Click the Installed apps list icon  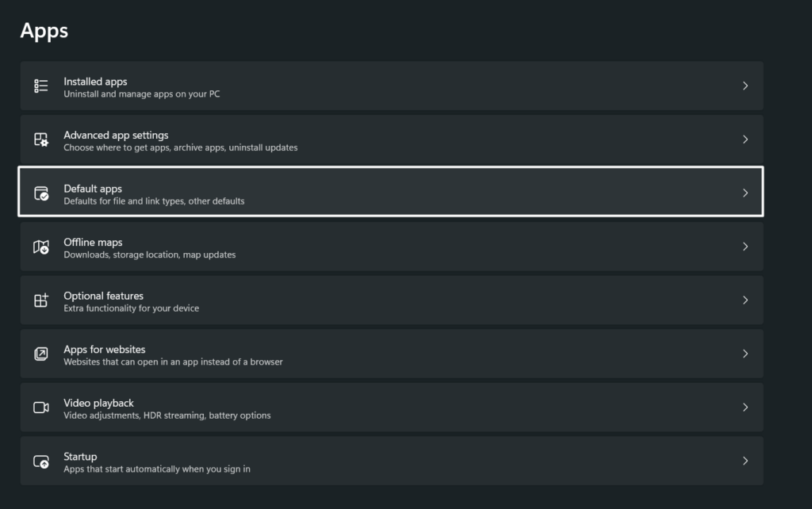[x=41, y=86]
